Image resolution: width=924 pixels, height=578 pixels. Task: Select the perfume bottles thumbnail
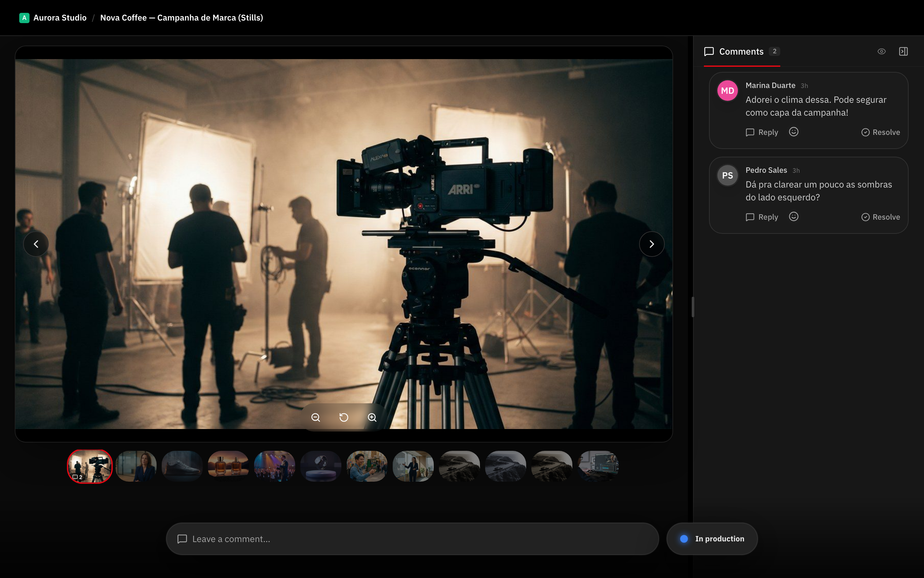228,466
